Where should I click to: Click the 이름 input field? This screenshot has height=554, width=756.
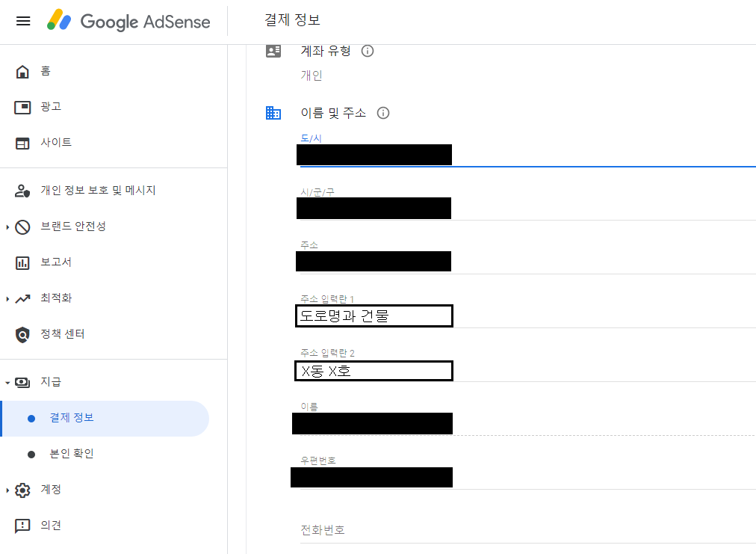[x=527, y=424]
